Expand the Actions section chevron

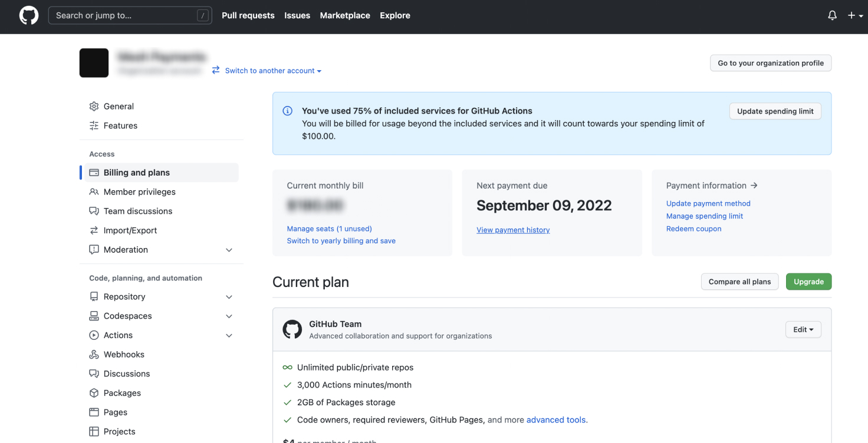(229, 336)
